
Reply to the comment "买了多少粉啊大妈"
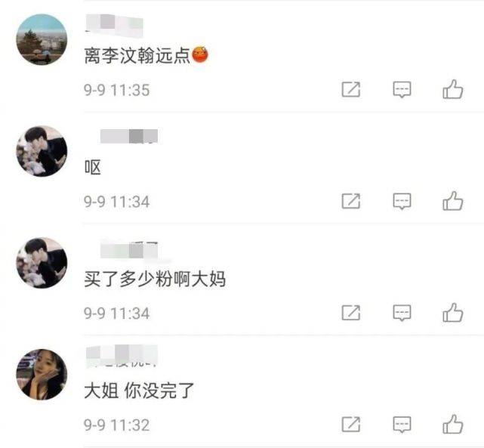click(x=402, y=313)
